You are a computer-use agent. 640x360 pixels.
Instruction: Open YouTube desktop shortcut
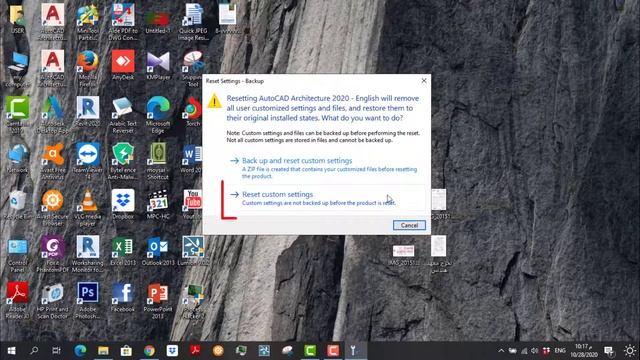pyautogui.click(x=193, y=205)
